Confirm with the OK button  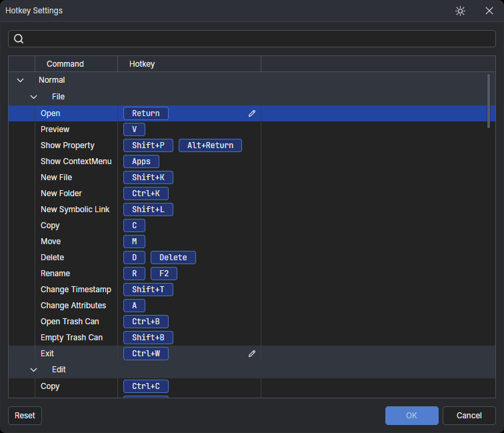[x=411, y=416]
